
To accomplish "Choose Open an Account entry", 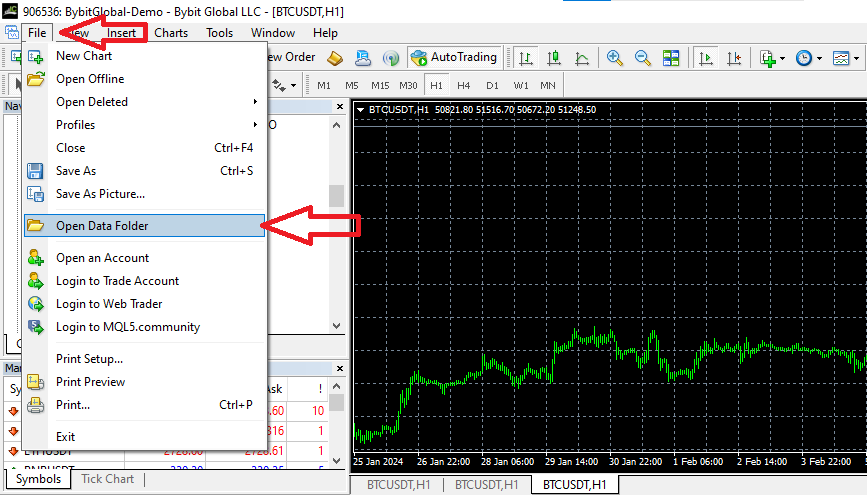I will [144, 258].
